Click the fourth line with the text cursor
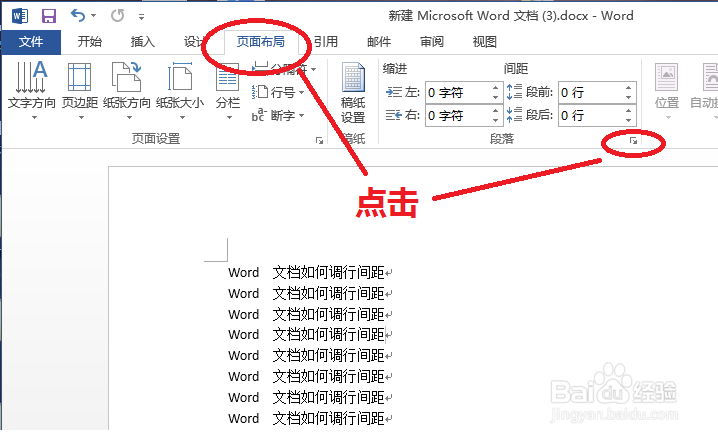Screen dimensions: 718x439 point(310,334)
